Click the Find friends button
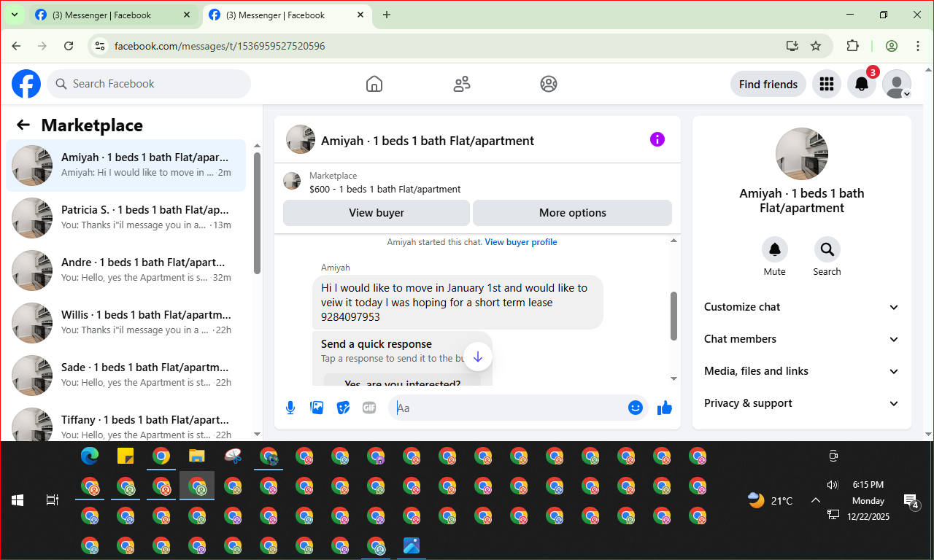 click(768, 84)
